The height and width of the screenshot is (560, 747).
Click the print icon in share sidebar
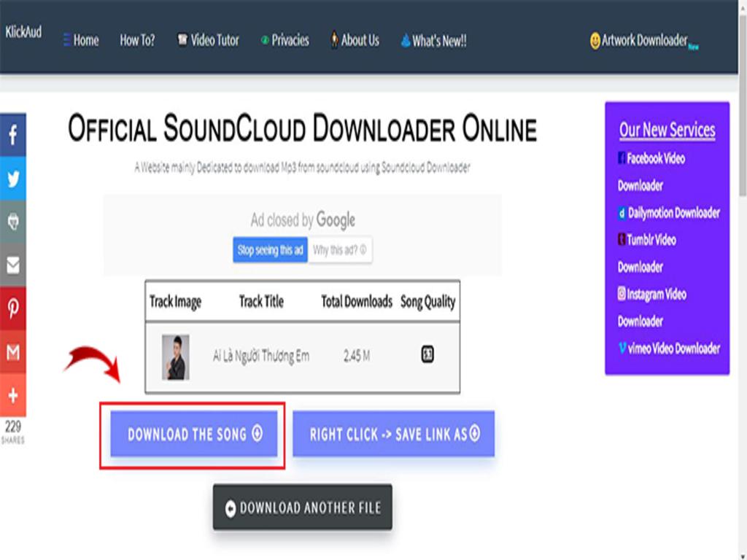[13, 222]
